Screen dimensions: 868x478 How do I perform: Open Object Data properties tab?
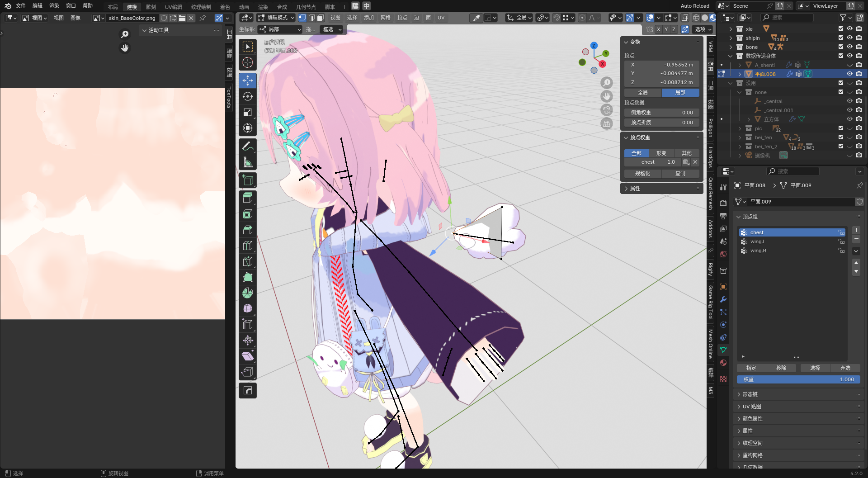[723, 350]
